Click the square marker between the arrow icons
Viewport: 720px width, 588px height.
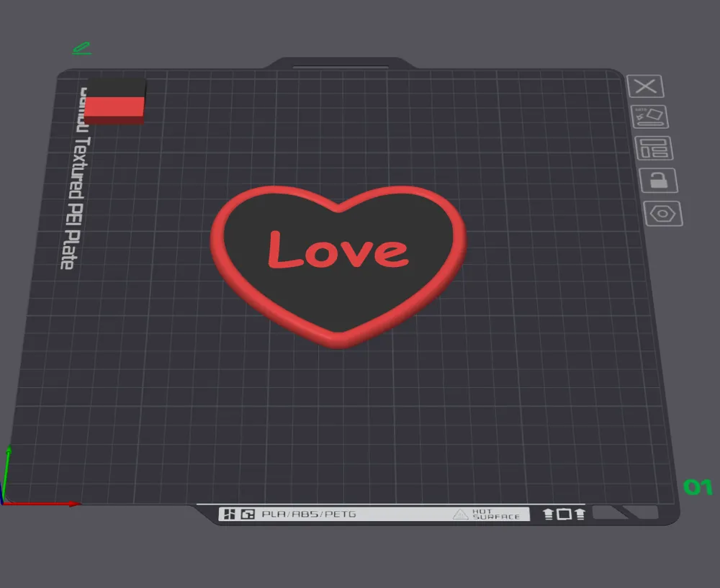(564, 513)
